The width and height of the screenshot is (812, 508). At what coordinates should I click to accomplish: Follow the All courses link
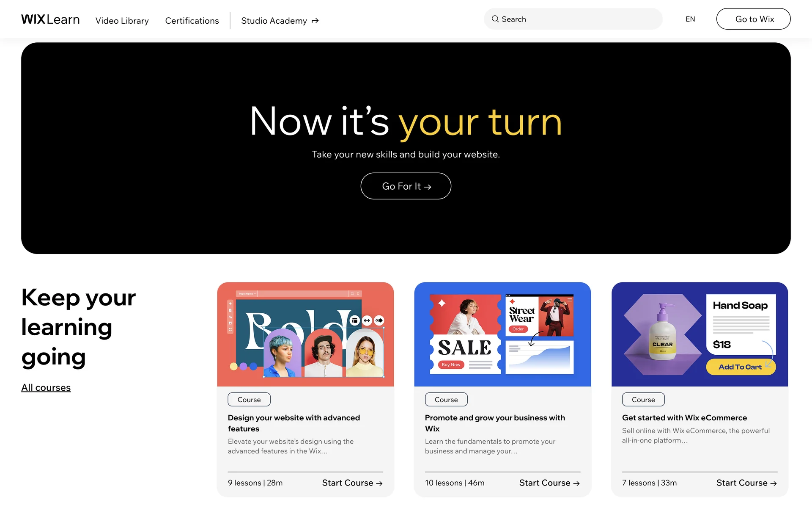tap(46, 387)
